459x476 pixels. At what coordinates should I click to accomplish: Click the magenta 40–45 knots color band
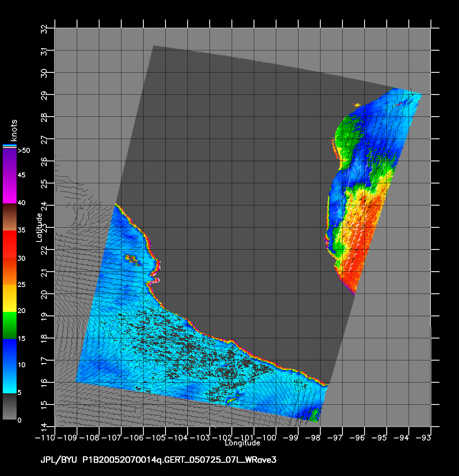(x=10, y=190)
